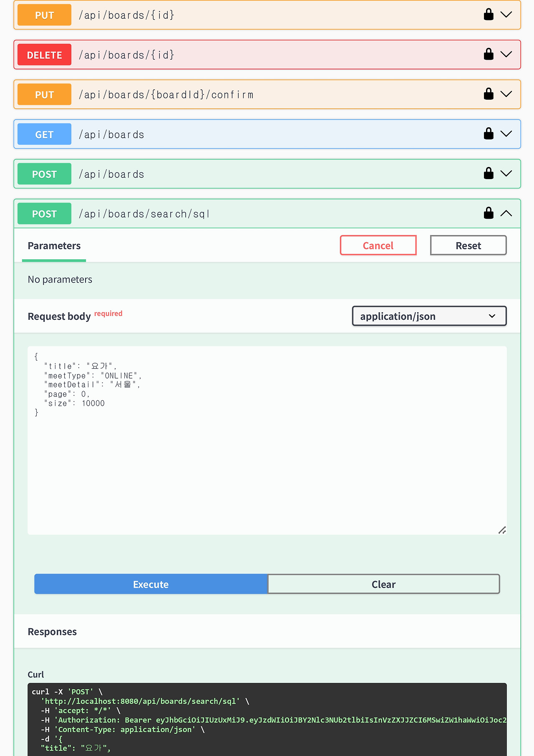Image resolution: width=534 pixels, height=756 pixels.
Task: Select the Parameters tab
Action: 54,246
